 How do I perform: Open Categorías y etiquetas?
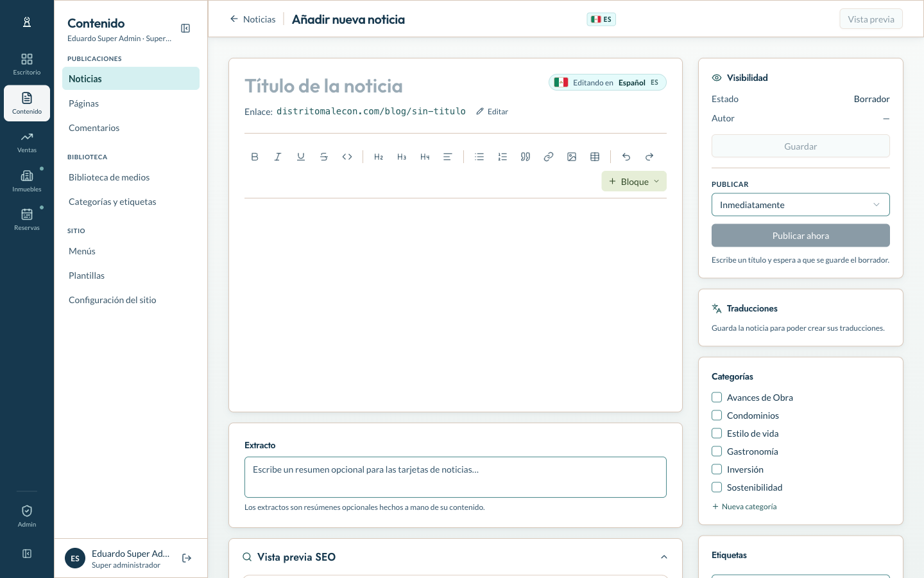pyautogui.click(x=131, y=202)
